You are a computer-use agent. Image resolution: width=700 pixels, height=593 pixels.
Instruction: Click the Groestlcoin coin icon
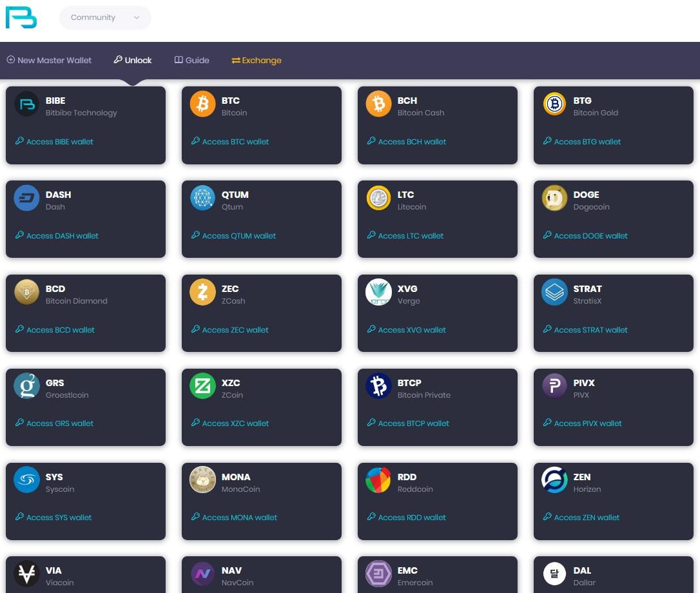[27, 386]
